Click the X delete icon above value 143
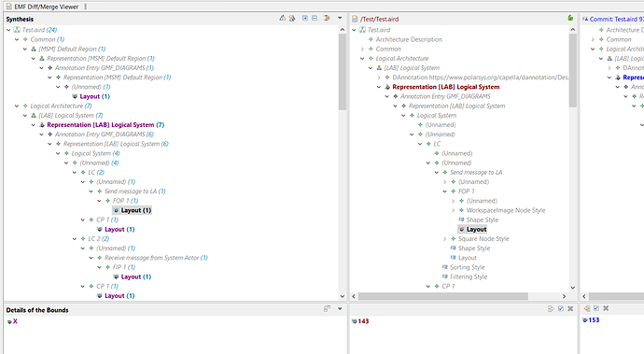This screenshot has height=354, width=644. point(570,308)
